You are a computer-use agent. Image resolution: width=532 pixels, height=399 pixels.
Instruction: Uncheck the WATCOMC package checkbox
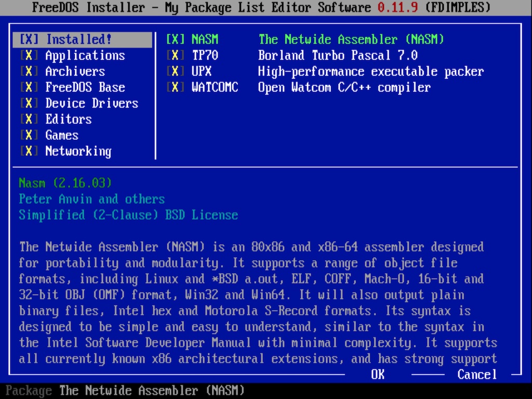coord(176,87)
